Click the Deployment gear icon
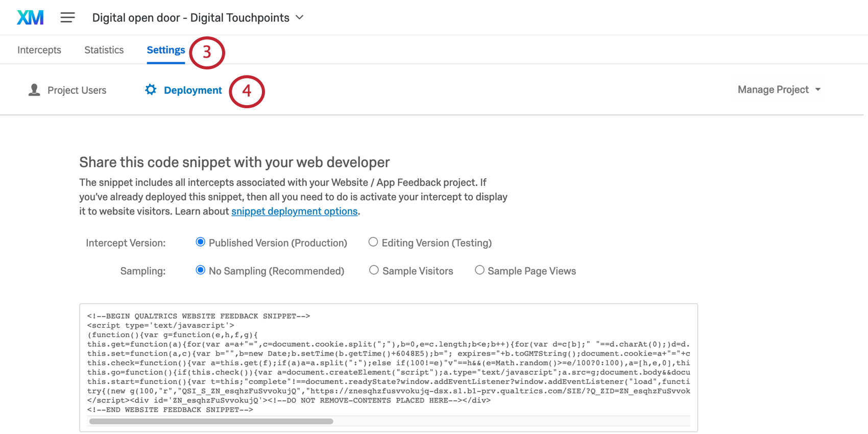Image resolution: width=868 pixels, height=434 pixels. (151, 90)
